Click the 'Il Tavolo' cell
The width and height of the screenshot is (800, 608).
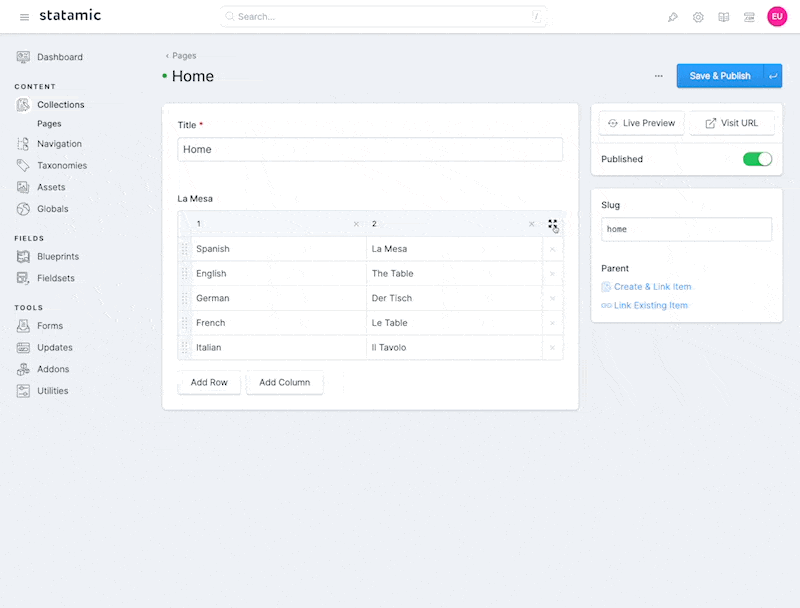(x=454, y=347)
